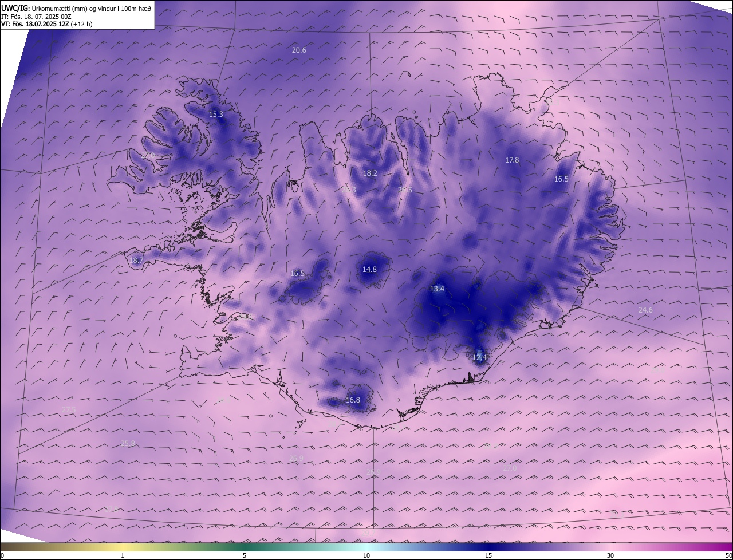Image resolution: width=733 pixels, height=560 pixels.
Task: Select the 'VT: Fös. 18.07.2025 12Z (+12 h)' line
Action: click(47, 24)
